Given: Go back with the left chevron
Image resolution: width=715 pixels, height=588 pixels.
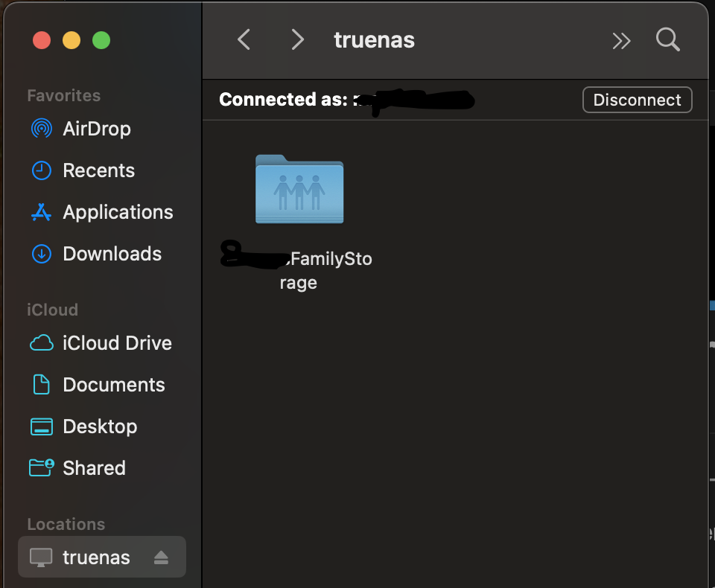Looking at the screenshot, I should coord(244,39).
